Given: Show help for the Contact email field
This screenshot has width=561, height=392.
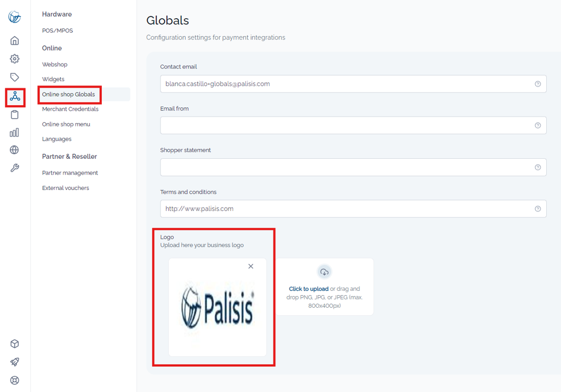Looking at the screenshot, I should click(538, 84).
